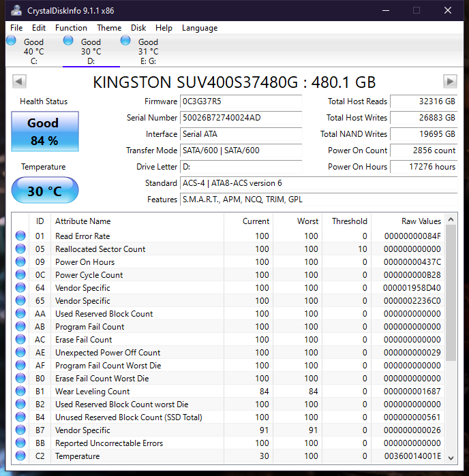Click the status orb for Reported Uncorrectable Errors
469x476 pixels.
(20, 443)
